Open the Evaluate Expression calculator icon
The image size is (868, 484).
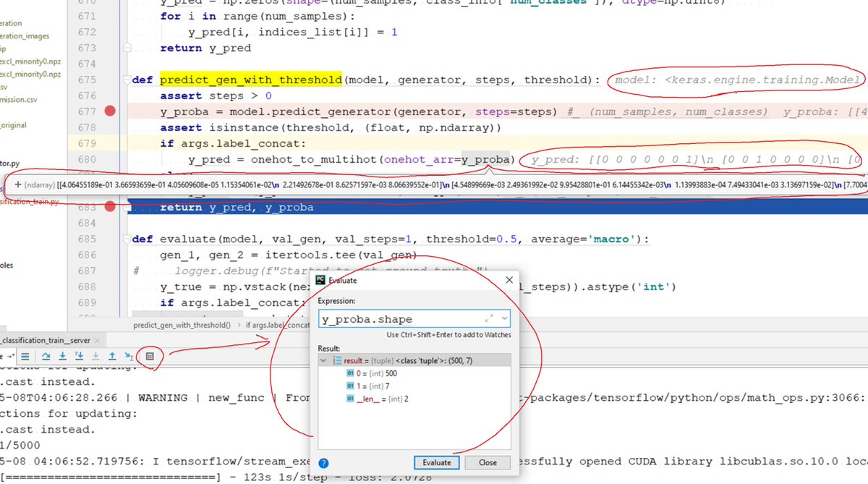(x=150, y=357)
